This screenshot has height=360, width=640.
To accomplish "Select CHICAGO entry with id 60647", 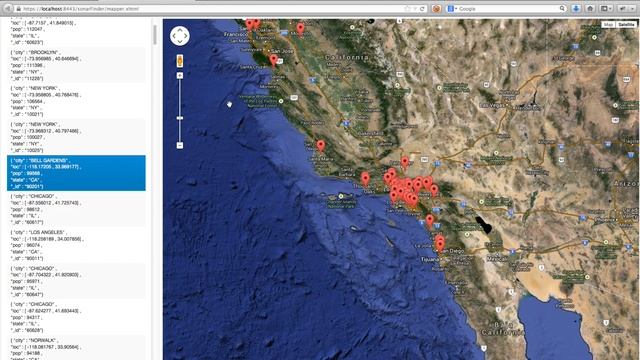I will pyautogui.click(x=76, y=281).
